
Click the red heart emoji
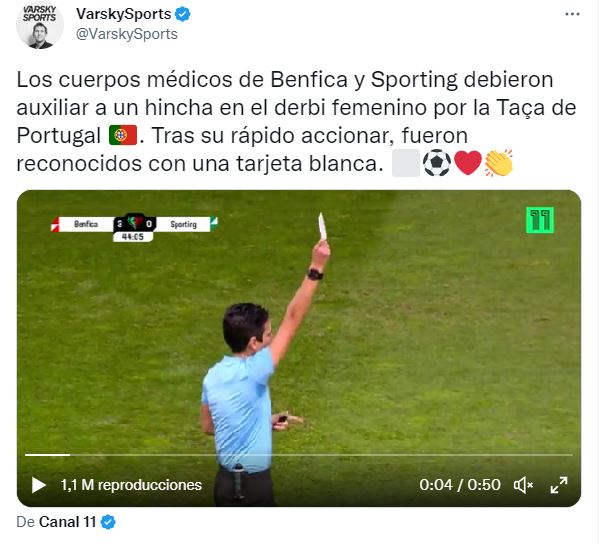[468, 163]
